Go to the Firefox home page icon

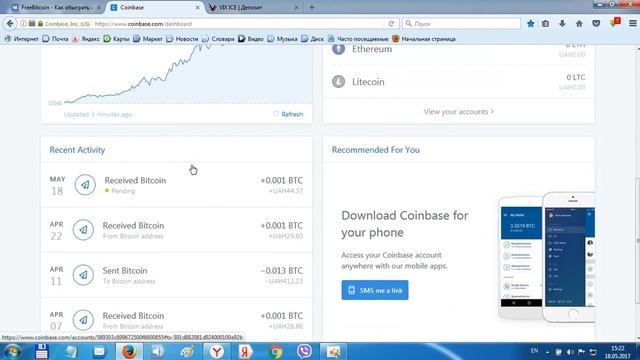(x=579, y=24)
